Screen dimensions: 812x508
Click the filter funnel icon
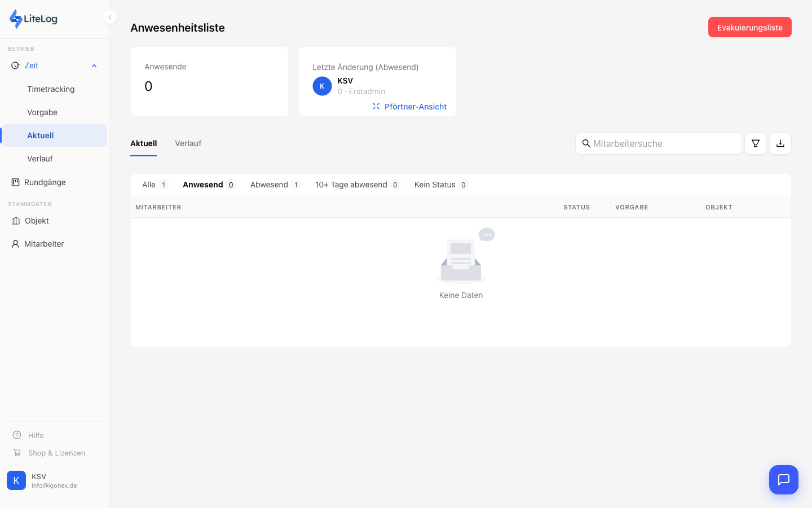755,143
